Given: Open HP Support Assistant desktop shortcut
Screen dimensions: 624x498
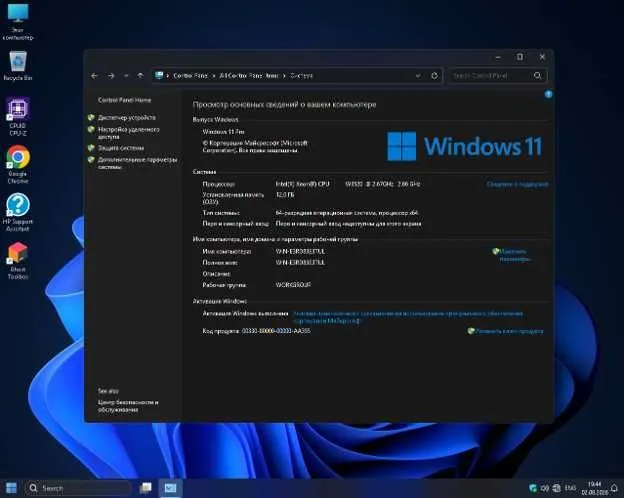Looking at the screenshot, I should click(18, 212).
